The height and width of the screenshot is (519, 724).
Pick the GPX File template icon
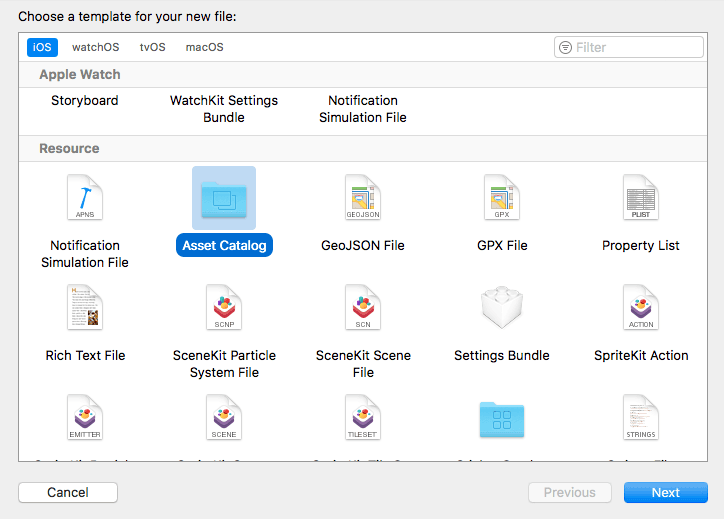pos(502,198)
